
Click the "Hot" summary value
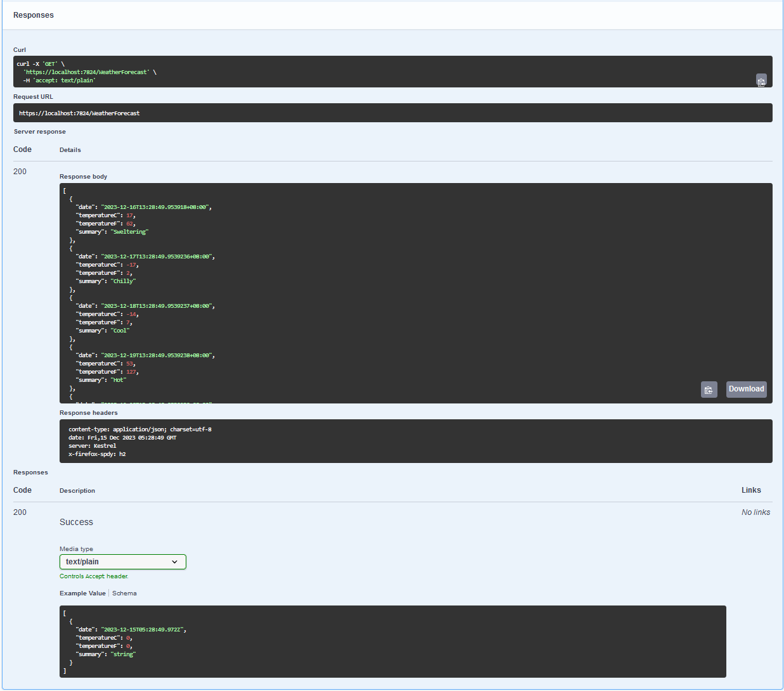click(x=119, y=380)
